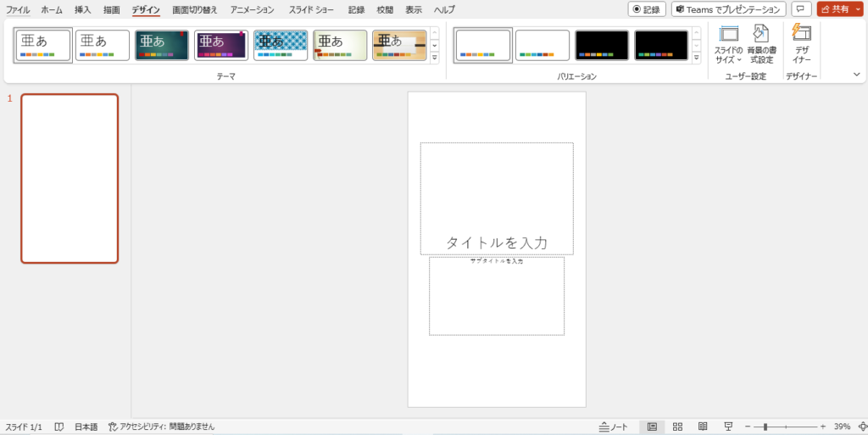
Task: Select the second black variant
Action: click(661, 45)
